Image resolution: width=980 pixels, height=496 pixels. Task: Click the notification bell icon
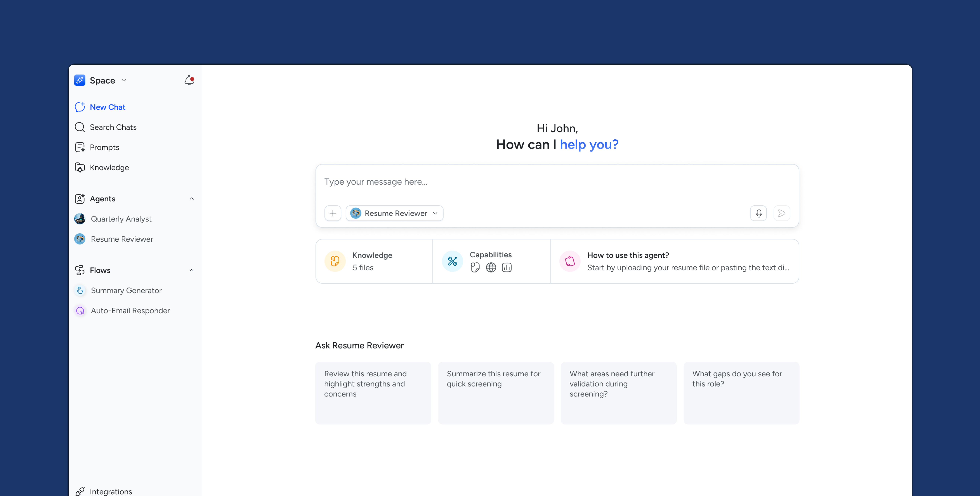pyautogui.click(x=189, y=80)
